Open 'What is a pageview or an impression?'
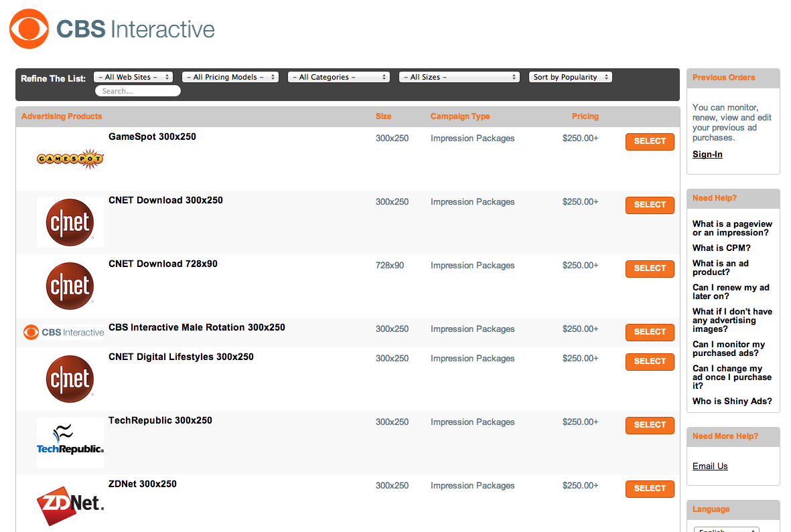 click(732, 228)
